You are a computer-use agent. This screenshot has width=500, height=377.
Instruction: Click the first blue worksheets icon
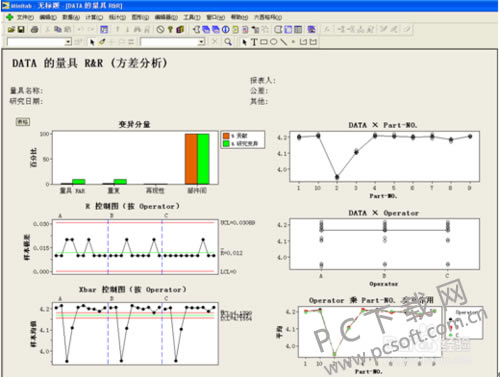coord(206,30)
